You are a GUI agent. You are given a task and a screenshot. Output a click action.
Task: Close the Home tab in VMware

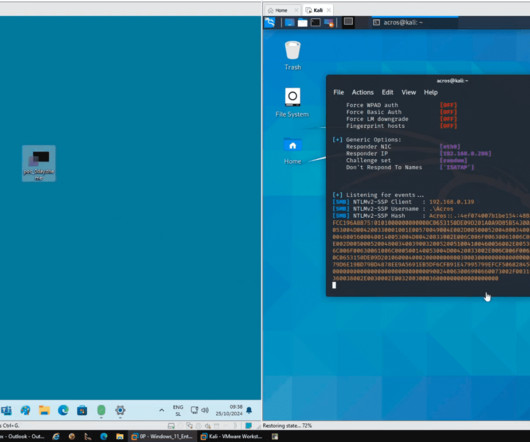tap(296, 10)
